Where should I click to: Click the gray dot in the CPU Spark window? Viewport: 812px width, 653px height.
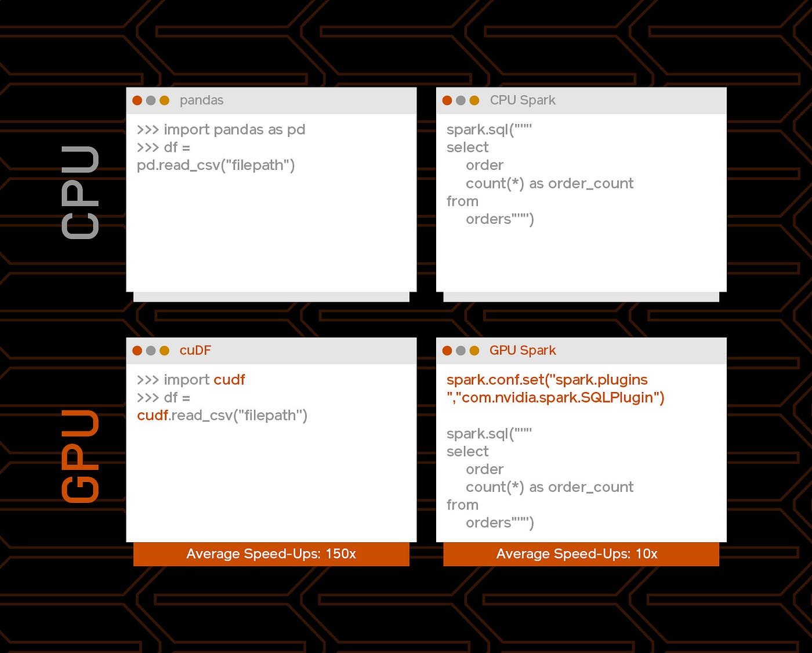(461, 100)
